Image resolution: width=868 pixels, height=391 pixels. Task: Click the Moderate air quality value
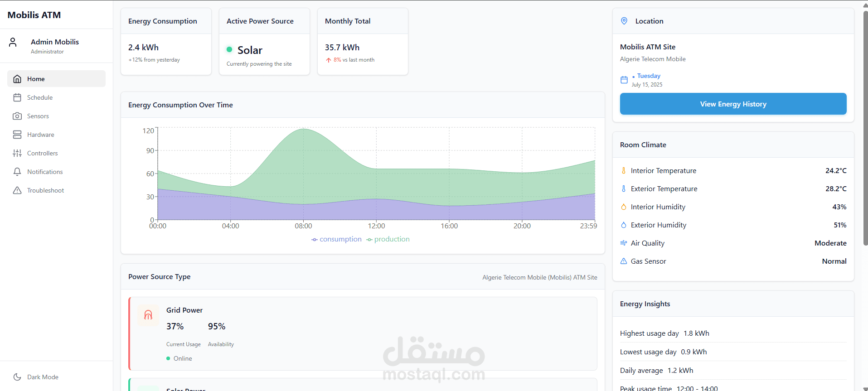pyautogui.click(x=830, y=243)
